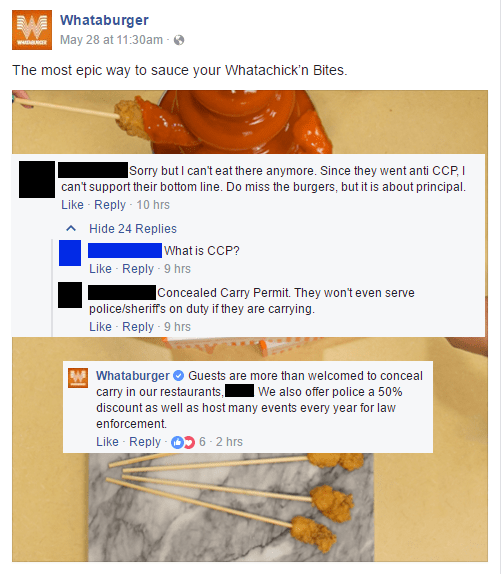The width and height of the screenshot is (501, 574).
Task: Click the blue avatar beside 'What is CCP?'
Action: click(70, 253)
